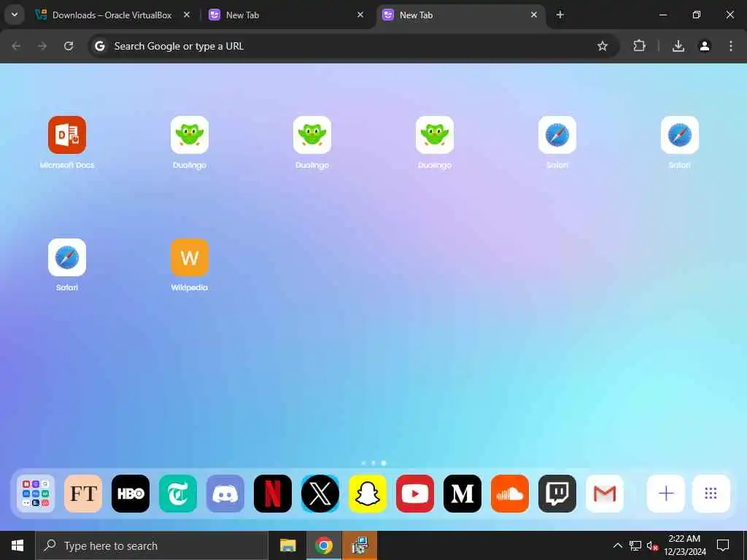Close the Downloads – Oracle VirtualBox tab

click(x=187, y=15)
